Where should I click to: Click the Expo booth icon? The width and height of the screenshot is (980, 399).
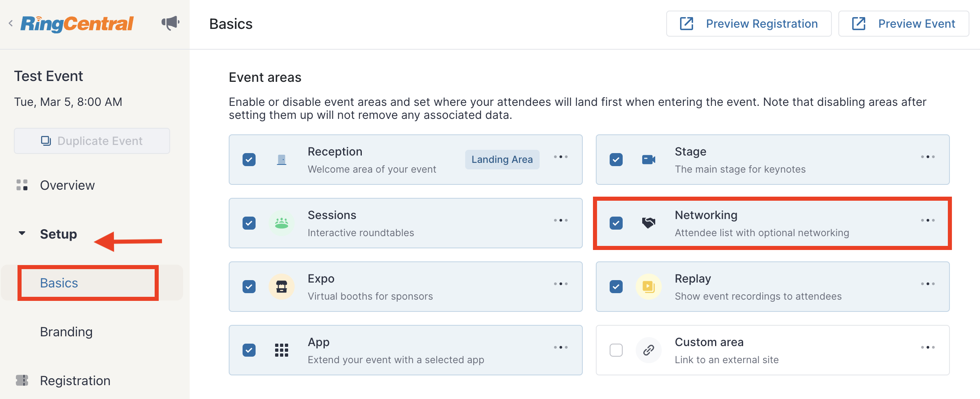pyautogui.click(x=282, y=287)
